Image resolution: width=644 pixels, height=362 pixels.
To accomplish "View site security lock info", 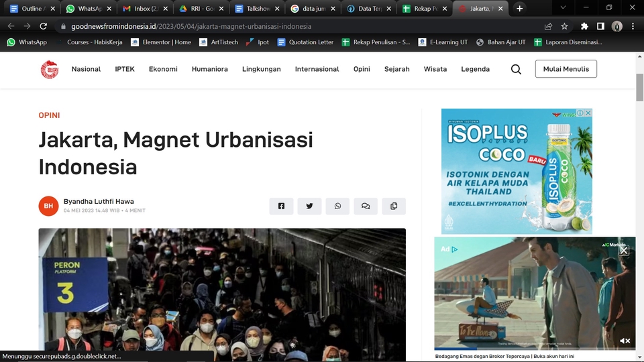I will pyautogui.click(x=63, y=26).
